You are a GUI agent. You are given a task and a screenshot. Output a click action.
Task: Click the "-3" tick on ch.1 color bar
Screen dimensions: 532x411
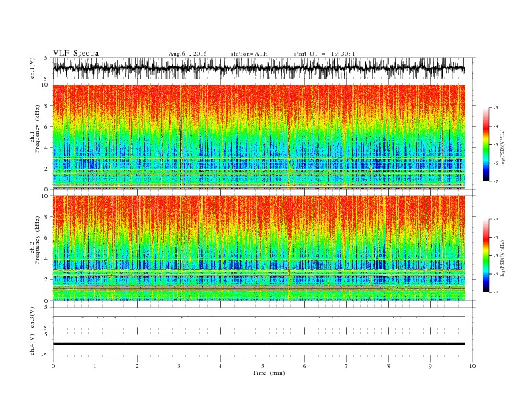click(x=496, y=108)
